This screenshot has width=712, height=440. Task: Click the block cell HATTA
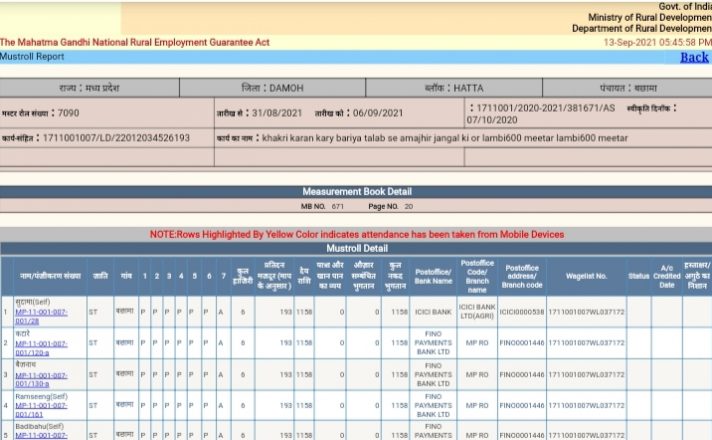[454, 88]
